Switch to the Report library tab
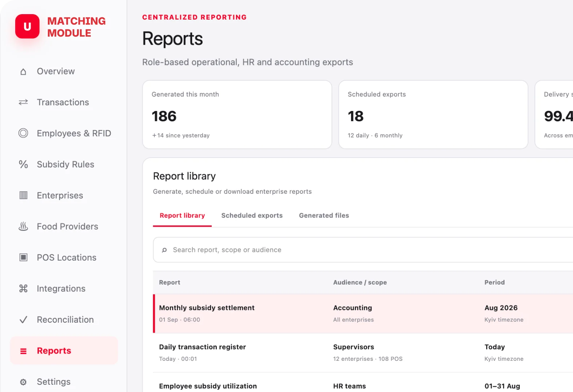Image resolution: width=573 pixels, height=392 pixels. [x=182, y=216]
